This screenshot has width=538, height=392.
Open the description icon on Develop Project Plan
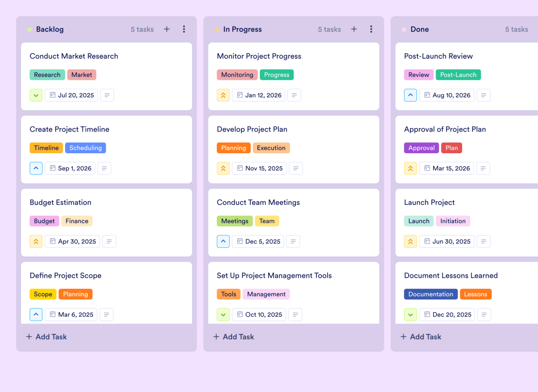[296, 168]
